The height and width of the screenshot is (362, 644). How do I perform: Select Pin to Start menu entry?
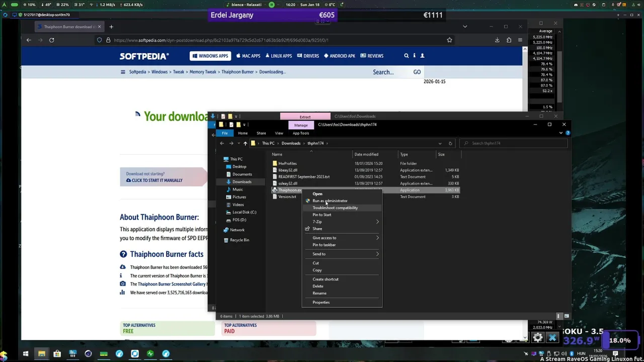point(322,215)
